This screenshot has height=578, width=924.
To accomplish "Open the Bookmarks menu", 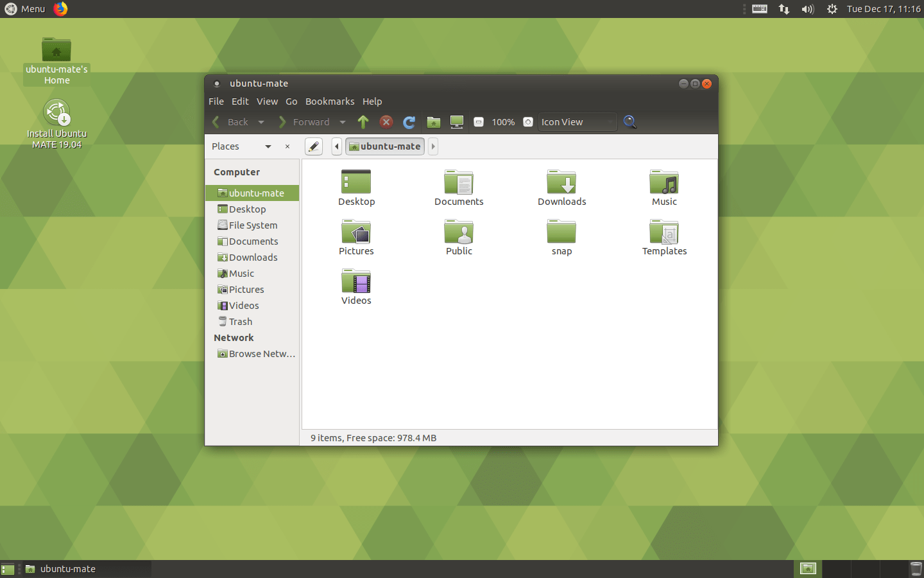I will [330, 101].
